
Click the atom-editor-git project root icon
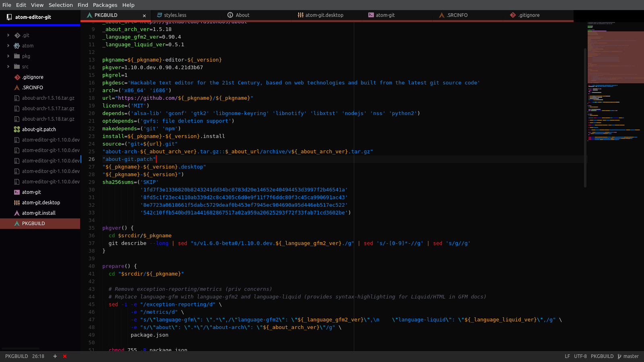point(9,17)
